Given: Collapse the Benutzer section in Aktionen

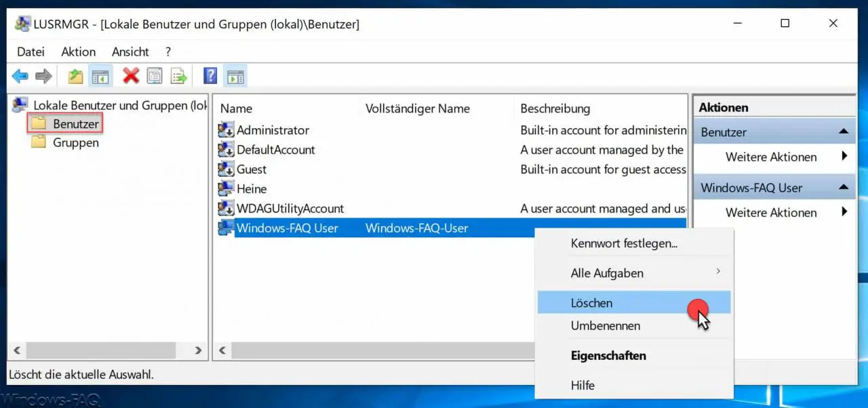Looking at the screenshot, I should point(843,132).
